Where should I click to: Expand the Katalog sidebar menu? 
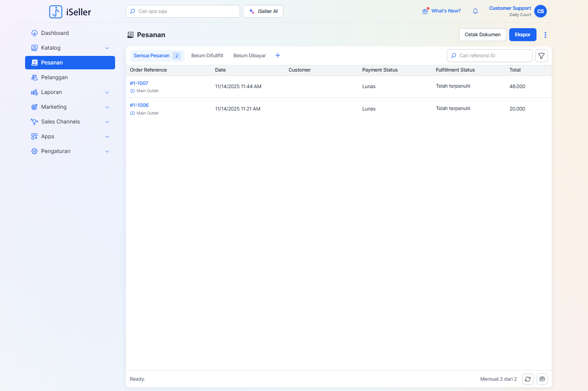(x=107, y=48)
